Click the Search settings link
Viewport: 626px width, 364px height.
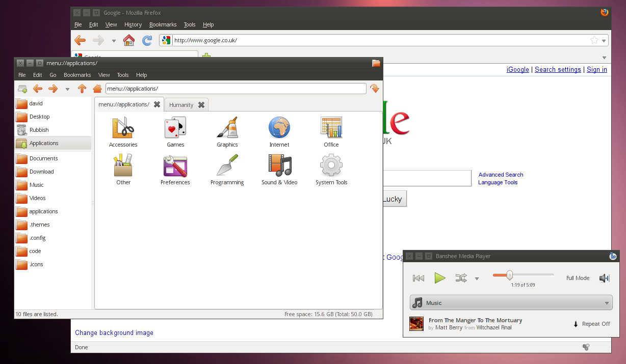click(x=558, y=70)
